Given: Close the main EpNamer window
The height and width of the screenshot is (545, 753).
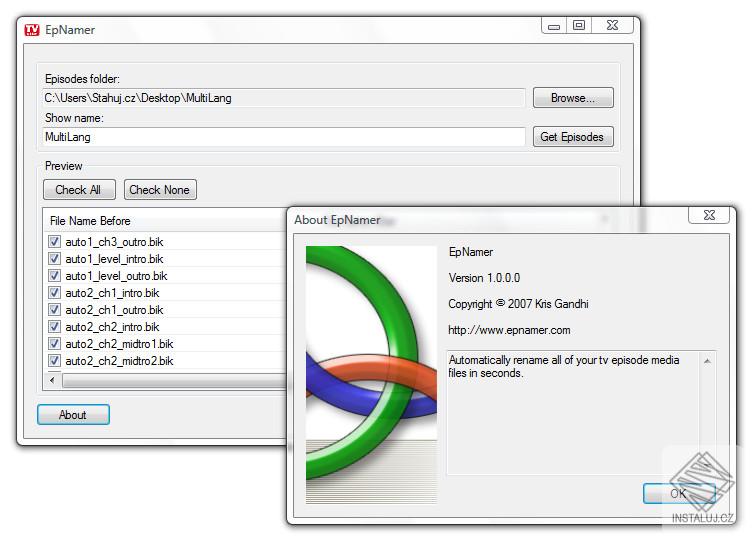Looking at the screenshot, I should [x=612, y=25].
